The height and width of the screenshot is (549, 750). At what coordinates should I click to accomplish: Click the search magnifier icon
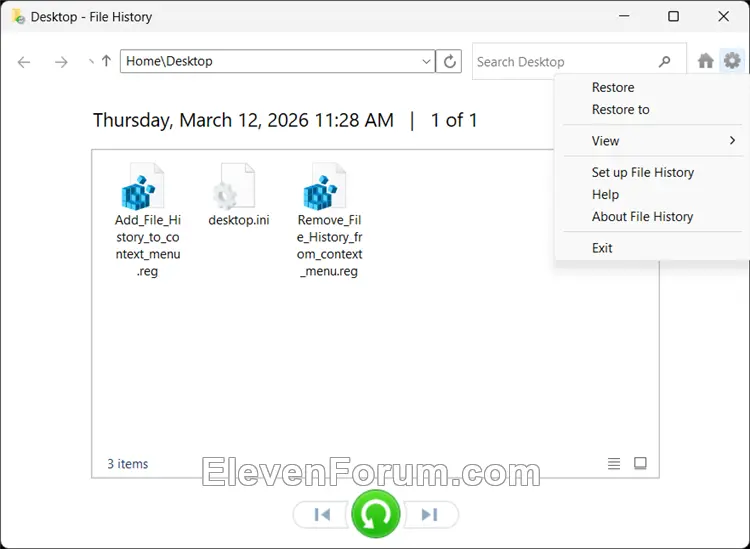point(664,62)
